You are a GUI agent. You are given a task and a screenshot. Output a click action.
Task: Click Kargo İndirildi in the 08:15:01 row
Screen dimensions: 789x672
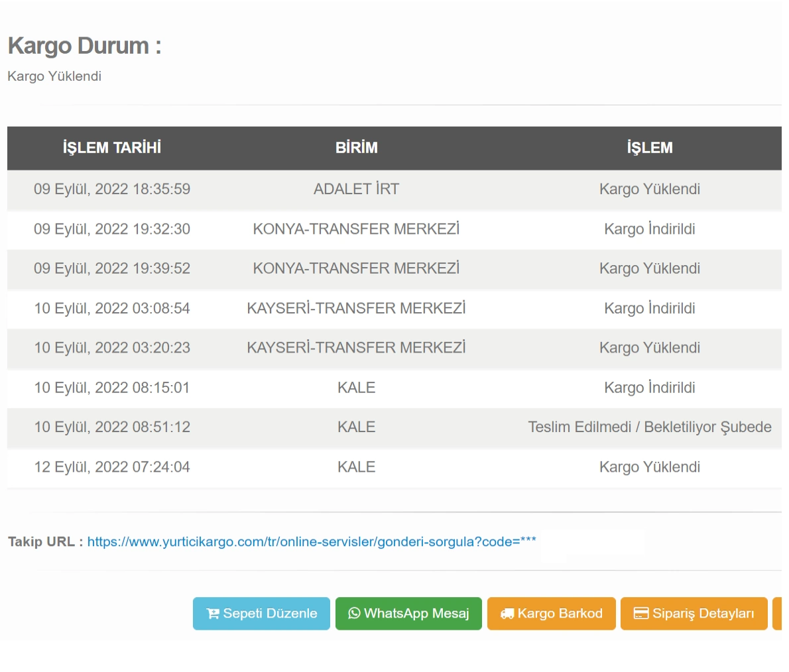pos(649,388)
